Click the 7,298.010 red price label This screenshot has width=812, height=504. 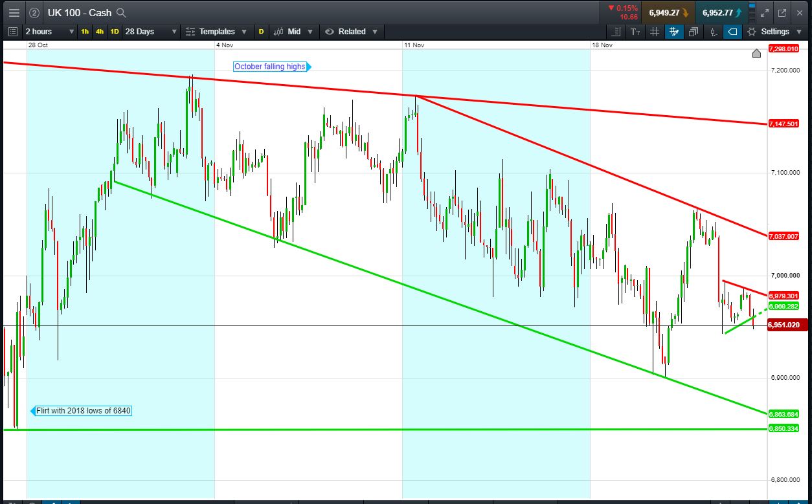point(783,49)
